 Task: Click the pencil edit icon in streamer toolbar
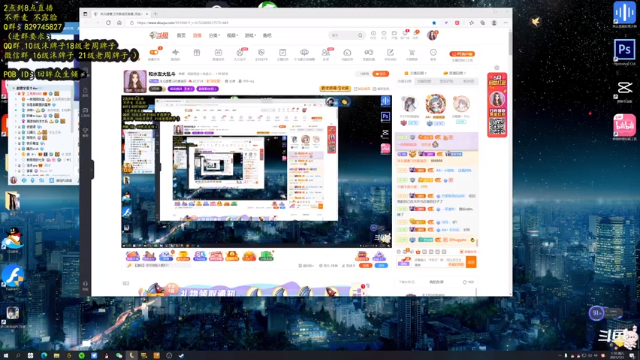[x=390, y=52]
